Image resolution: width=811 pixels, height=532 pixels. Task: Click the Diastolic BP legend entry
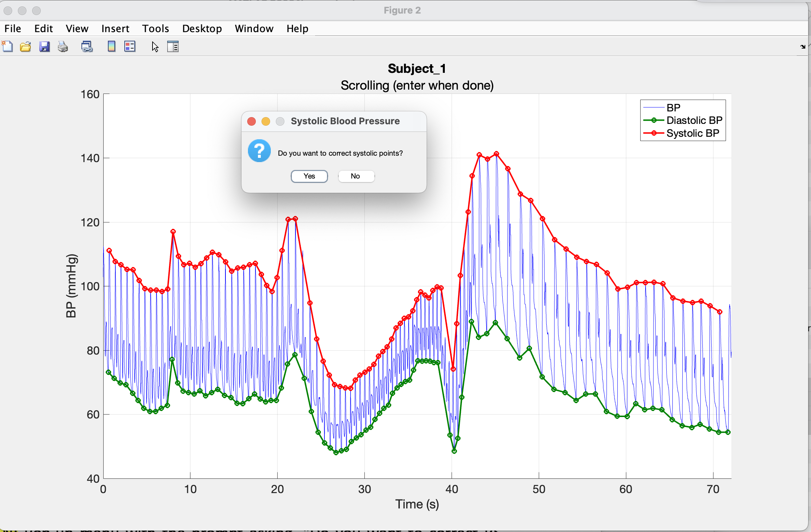(x=694, y=120)
